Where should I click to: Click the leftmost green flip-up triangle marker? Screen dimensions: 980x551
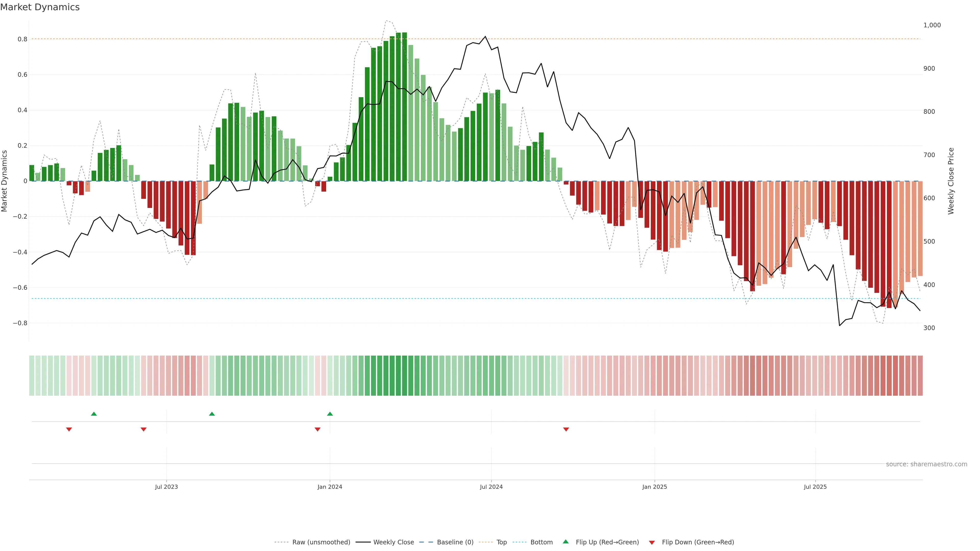(x=94, y=414)
